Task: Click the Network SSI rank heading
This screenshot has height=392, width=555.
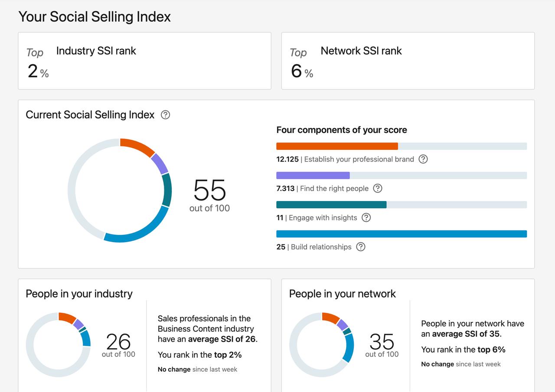Action: tap(361, 51)
